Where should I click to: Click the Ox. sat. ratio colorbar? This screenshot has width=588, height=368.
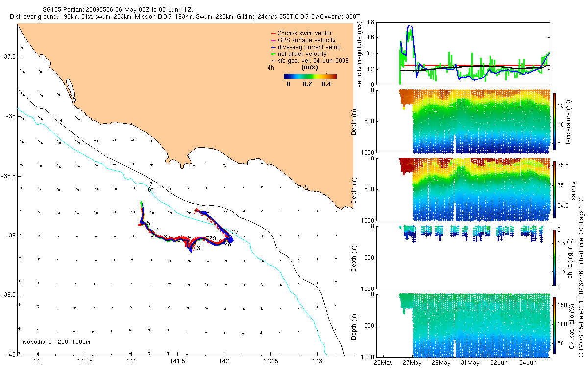click(555, 325)
